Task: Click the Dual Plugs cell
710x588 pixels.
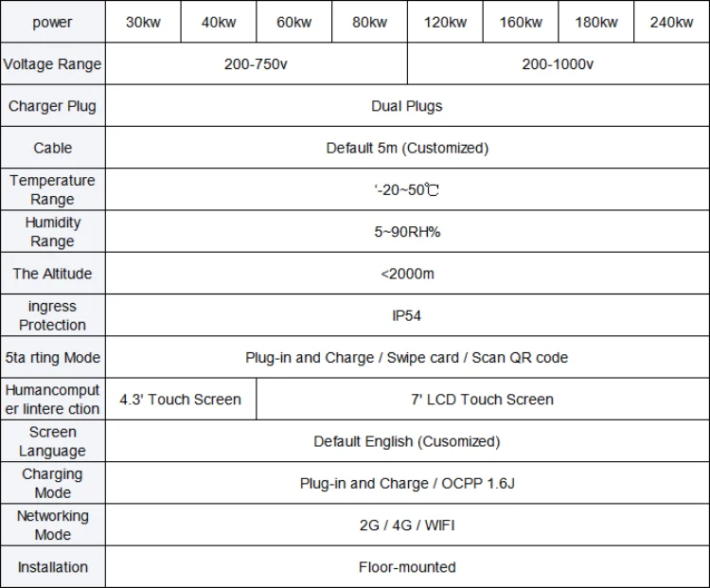Action: click(x=406, y=106)
